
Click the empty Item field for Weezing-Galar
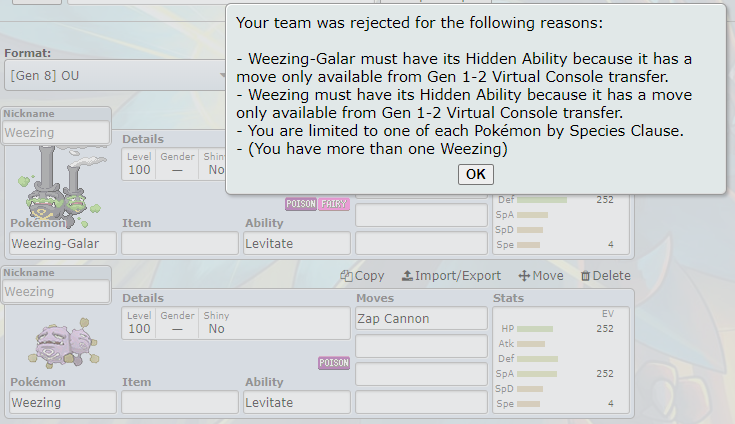pyautogui.click(x=180, y=244)
